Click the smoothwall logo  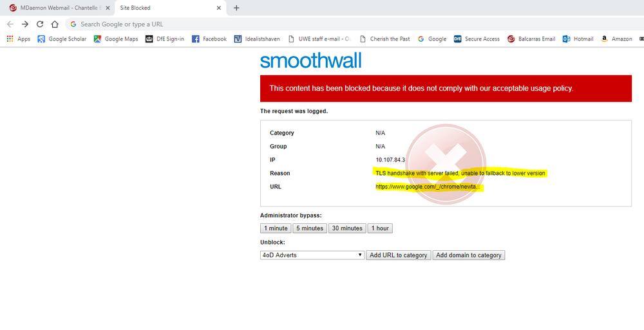(311, 60)
